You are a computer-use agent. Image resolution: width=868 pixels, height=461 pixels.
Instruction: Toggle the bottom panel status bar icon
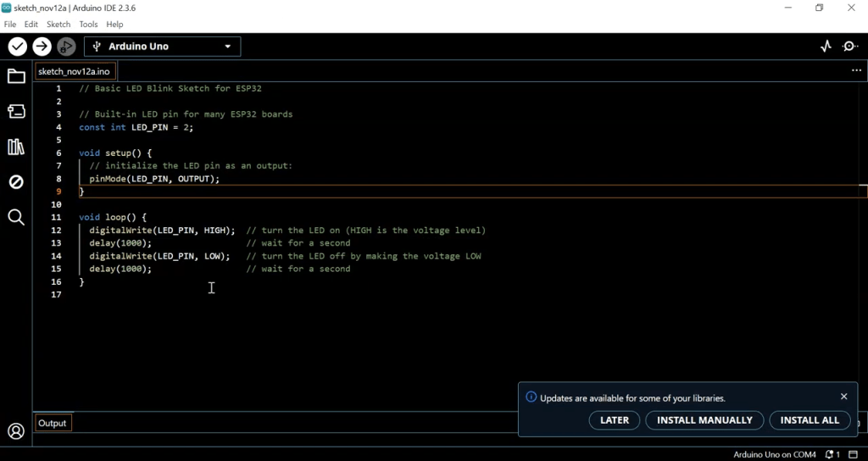(x=853, y=454)
